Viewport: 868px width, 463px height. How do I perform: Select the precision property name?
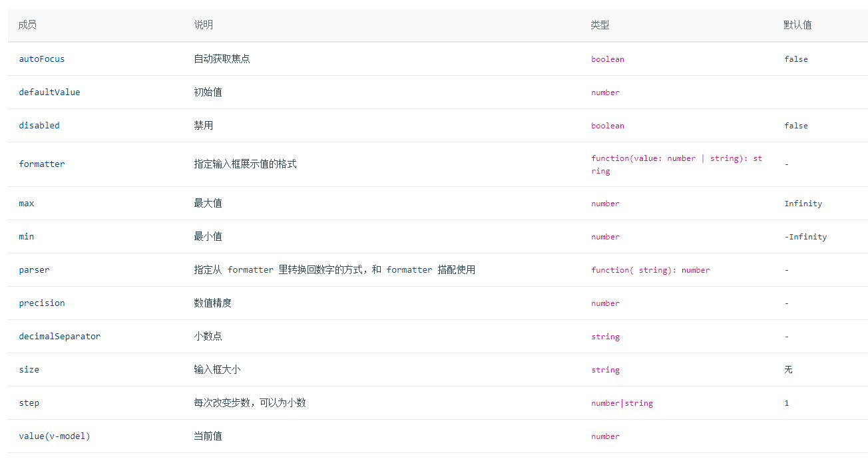[x=41, y=303]
